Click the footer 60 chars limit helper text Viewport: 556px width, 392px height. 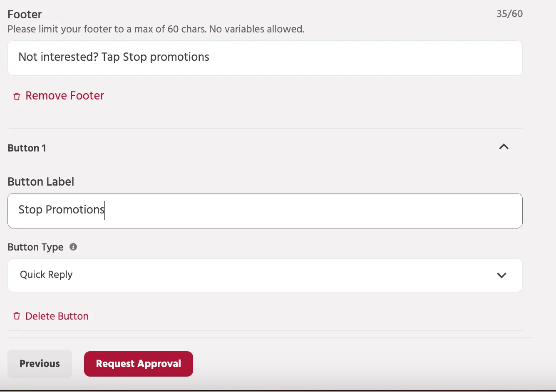[156, 29]
